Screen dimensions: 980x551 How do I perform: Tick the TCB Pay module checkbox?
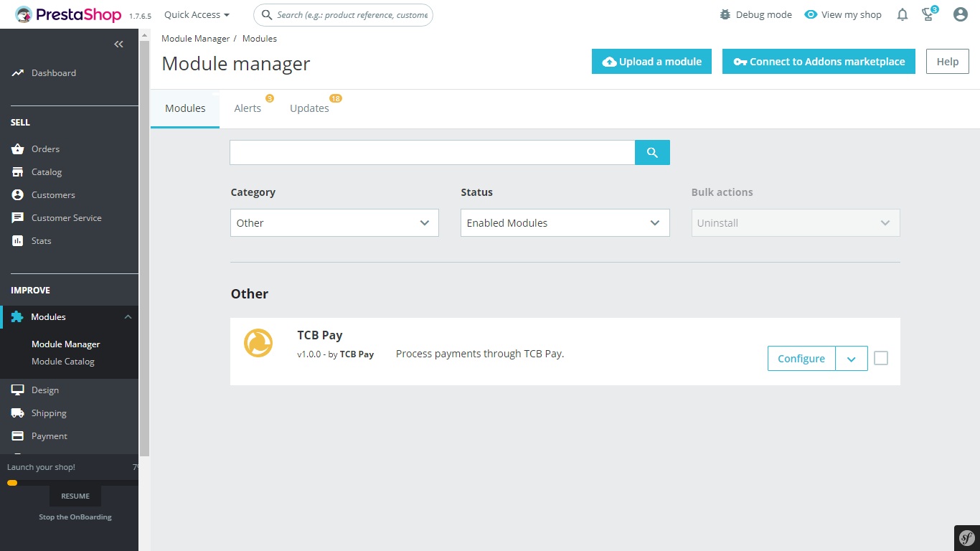(x=881, y=358)
